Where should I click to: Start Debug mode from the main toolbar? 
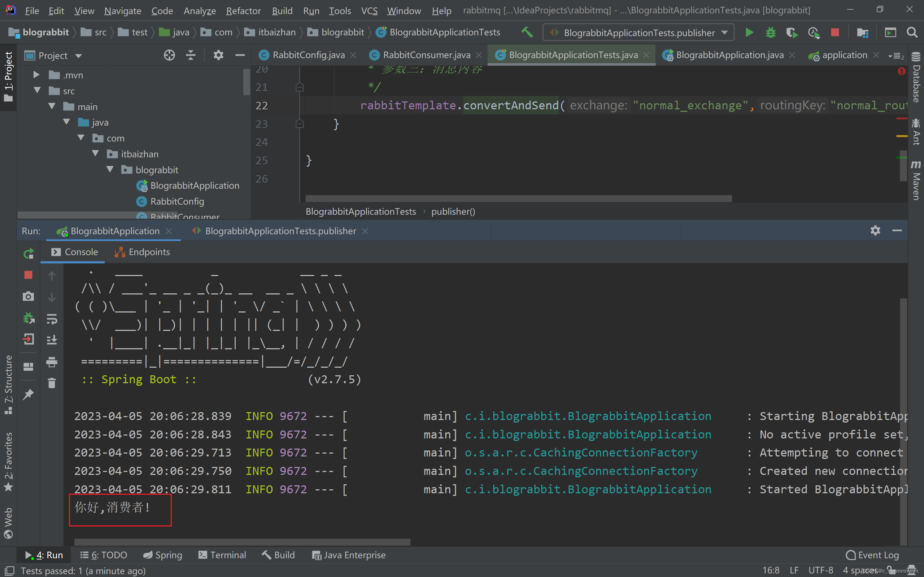770,32
